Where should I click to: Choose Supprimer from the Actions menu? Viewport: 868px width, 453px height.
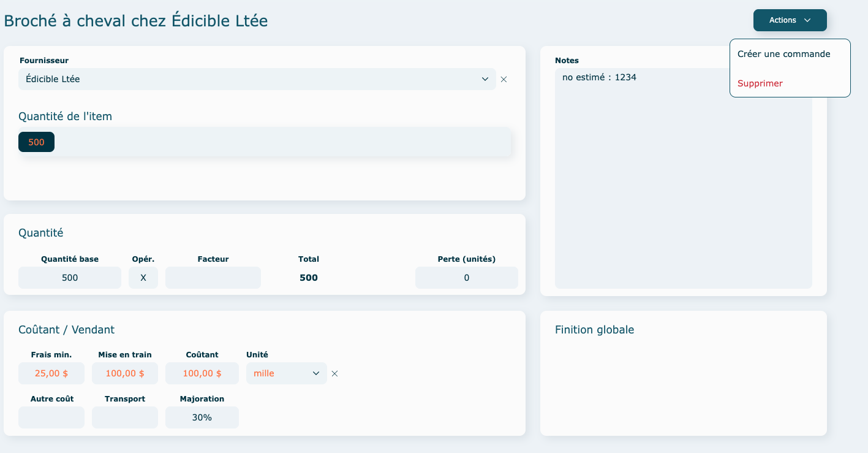(760, 83)
